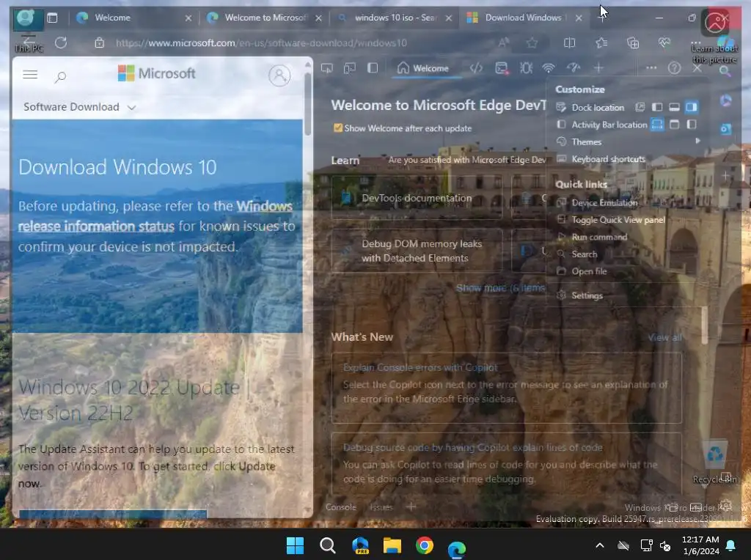Refresh the current page
The height and width of the screenshot is (560, 751).
(61, 43)
